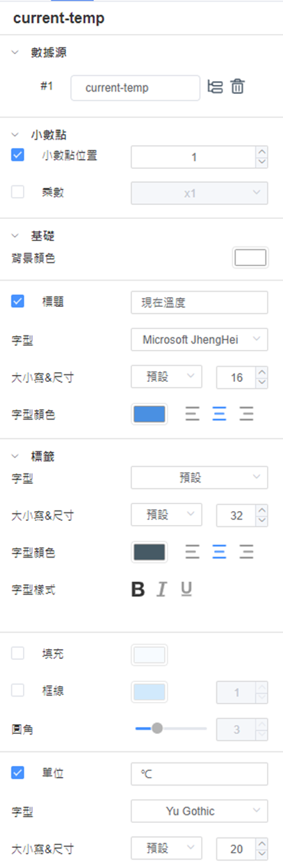Collapse the 標籤 section
The width and height of the screenshot is (283, 868).
[x=16, y=456]
